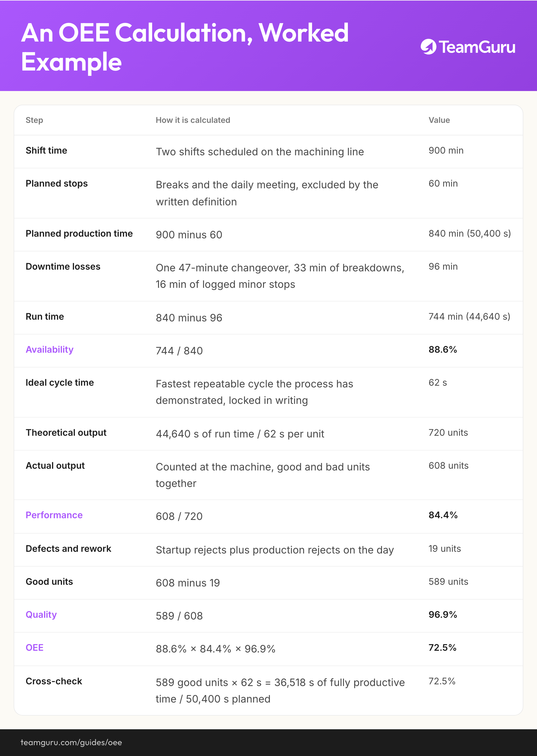Click the purple 'Performance' row label
Viewport: 537px width, 756px height.
(x=54, y=515)
